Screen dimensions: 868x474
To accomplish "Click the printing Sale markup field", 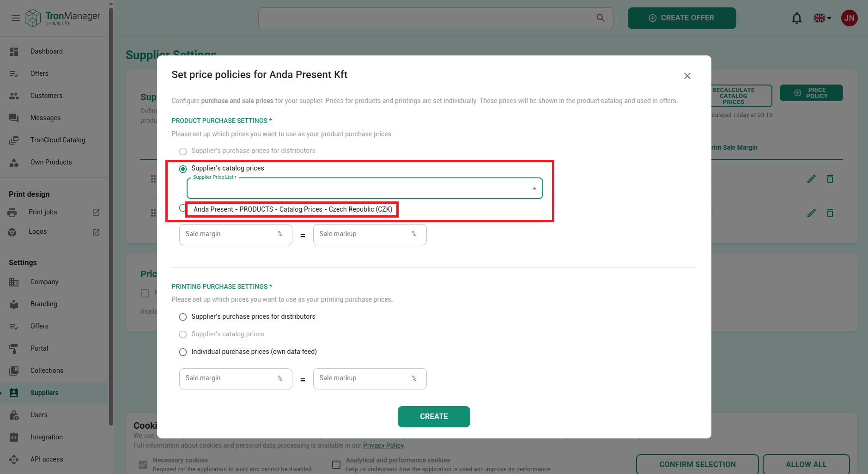I will [370, 378].
